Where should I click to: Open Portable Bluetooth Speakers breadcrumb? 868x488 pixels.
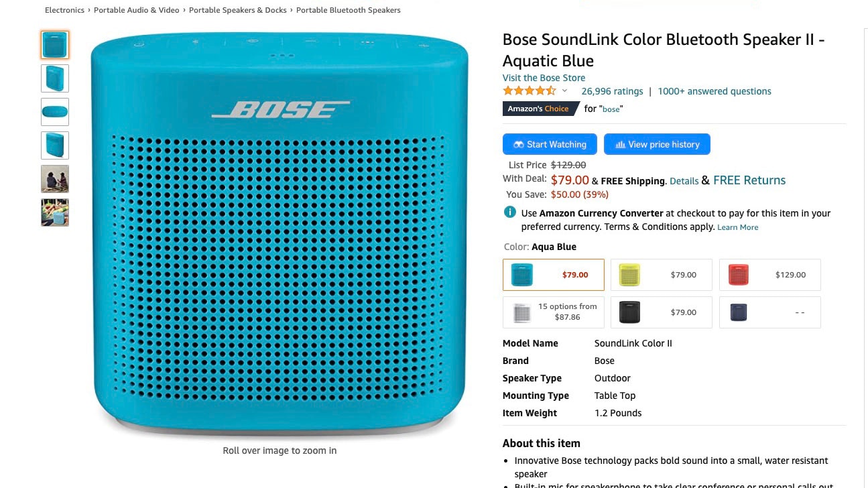349,10
